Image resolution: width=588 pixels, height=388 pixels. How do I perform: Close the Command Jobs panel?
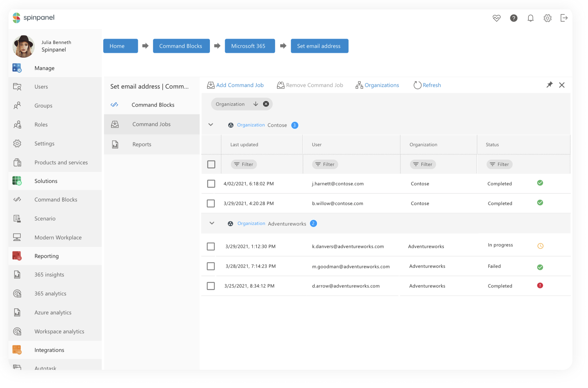(x=561, y=85)
